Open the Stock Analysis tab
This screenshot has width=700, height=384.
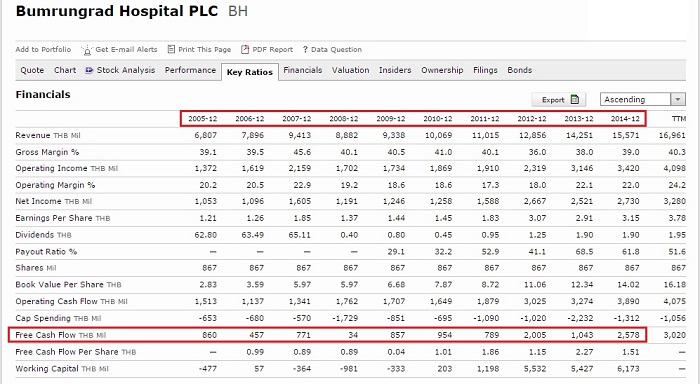tap(125, 70)
